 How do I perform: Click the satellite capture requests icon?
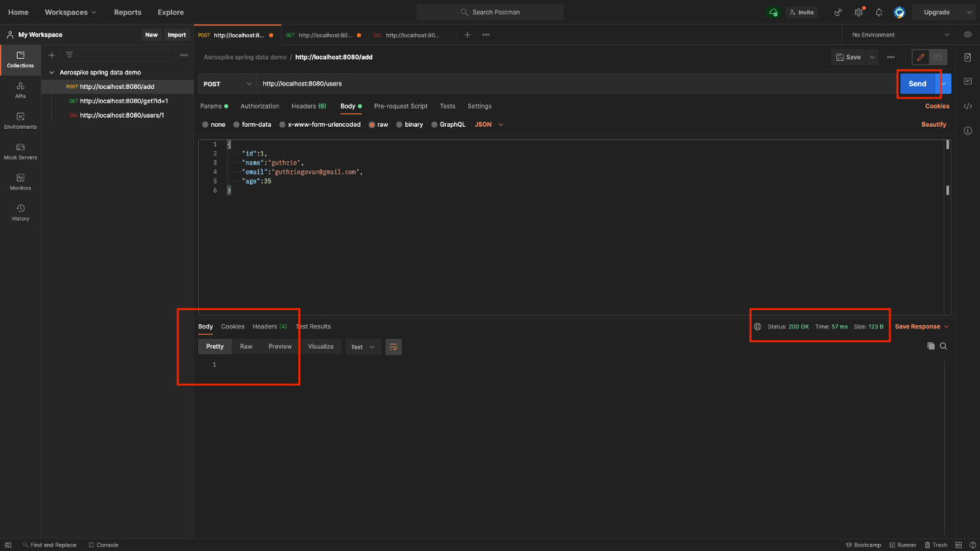pyautogui.click(x=839, y=12)
